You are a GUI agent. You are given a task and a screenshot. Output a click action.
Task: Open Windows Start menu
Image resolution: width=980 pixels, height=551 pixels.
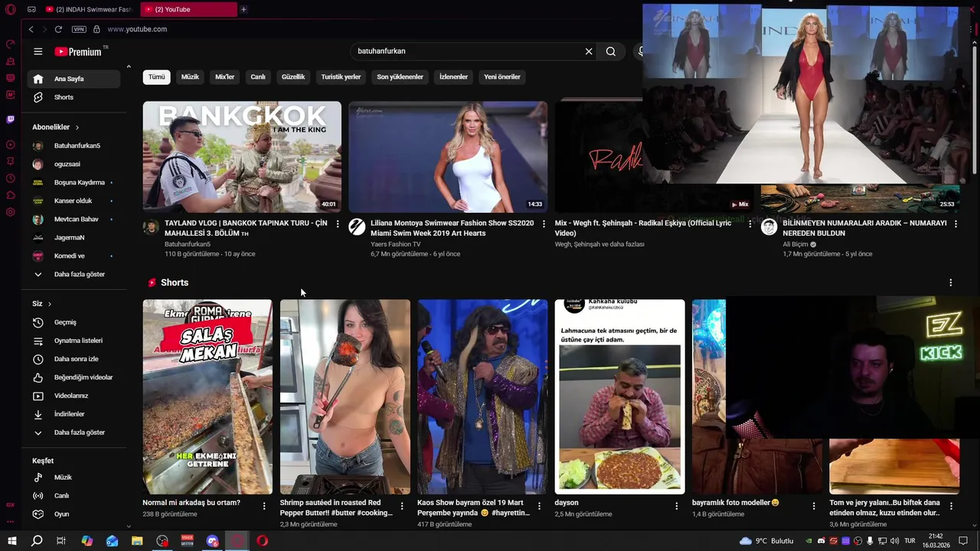click(x=12, y=541)
